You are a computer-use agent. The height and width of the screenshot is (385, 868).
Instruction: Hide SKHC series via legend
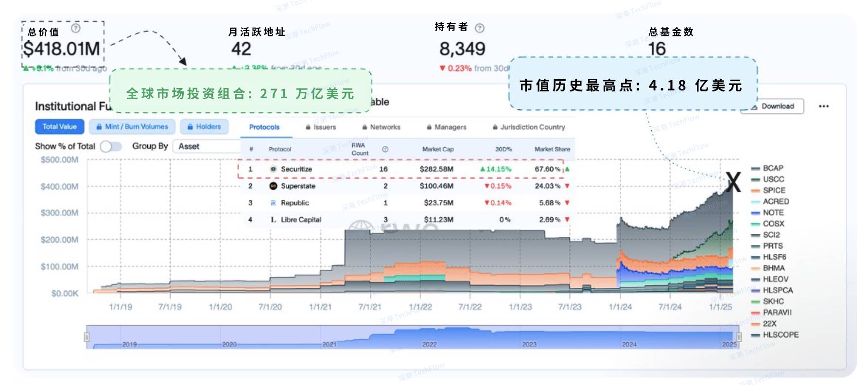(x=767, y=301)
